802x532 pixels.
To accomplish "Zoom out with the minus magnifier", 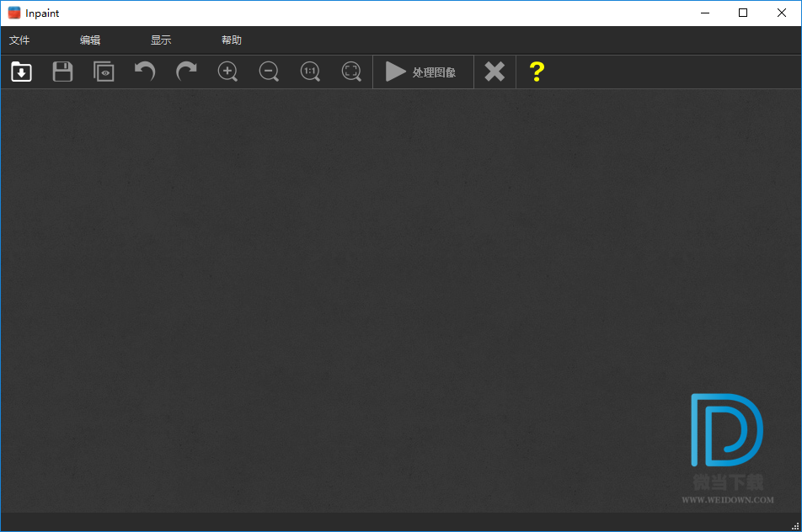I will [269, 72].
